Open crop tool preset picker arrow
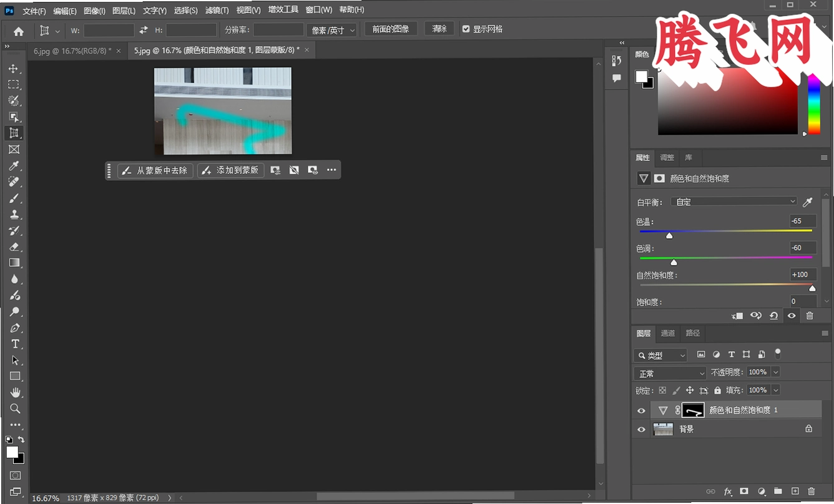 pos(58,31)
